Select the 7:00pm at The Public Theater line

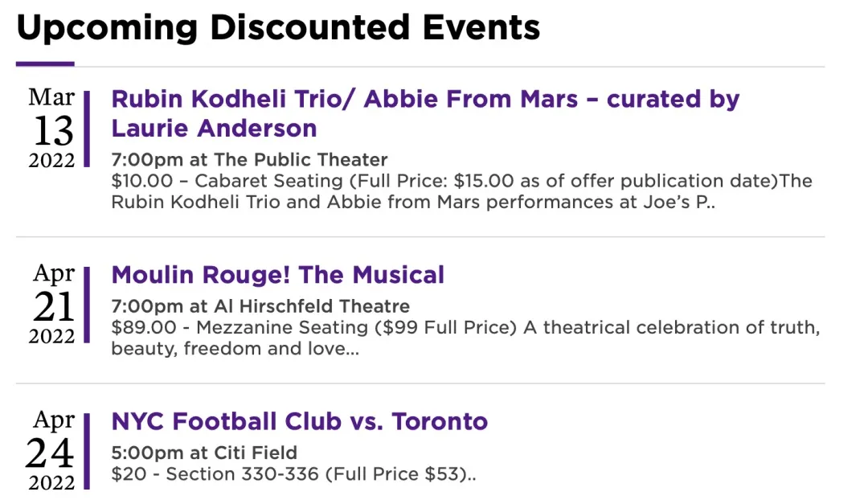[x=249, y=160]
